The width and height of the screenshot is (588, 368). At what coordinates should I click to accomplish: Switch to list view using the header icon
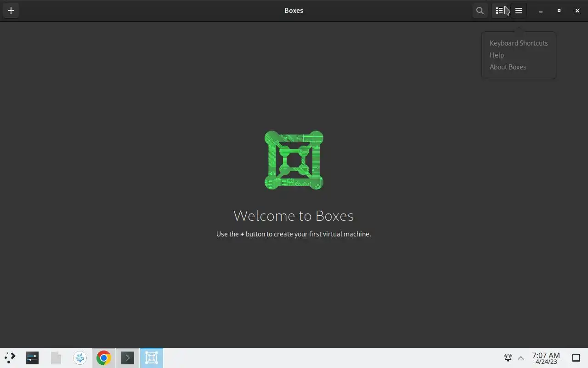499,11
